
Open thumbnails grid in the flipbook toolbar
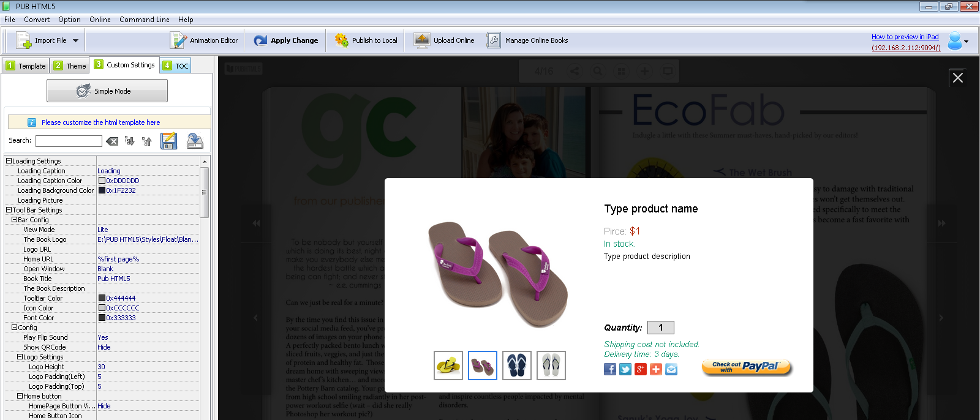tap(621, 71)
